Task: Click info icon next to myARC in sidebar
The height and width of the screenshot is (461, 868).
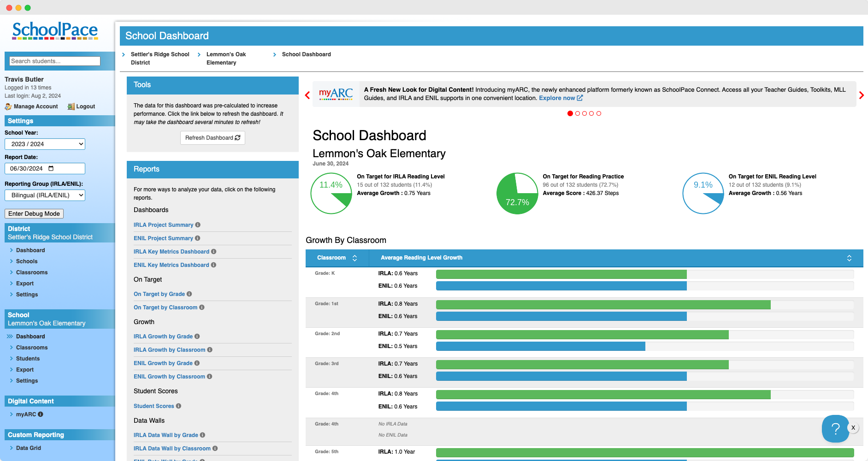Action: (x=41, y=414)
